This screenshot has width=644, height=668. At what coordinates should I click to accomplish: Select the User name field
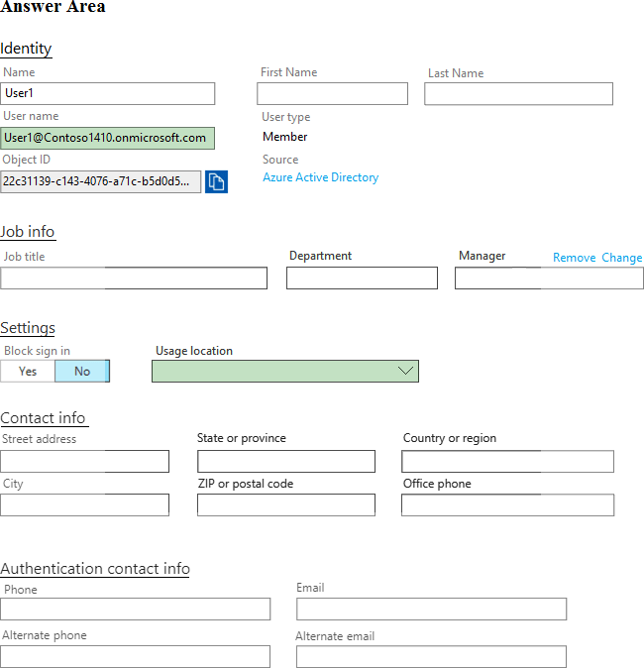click(x=108, y=138)
